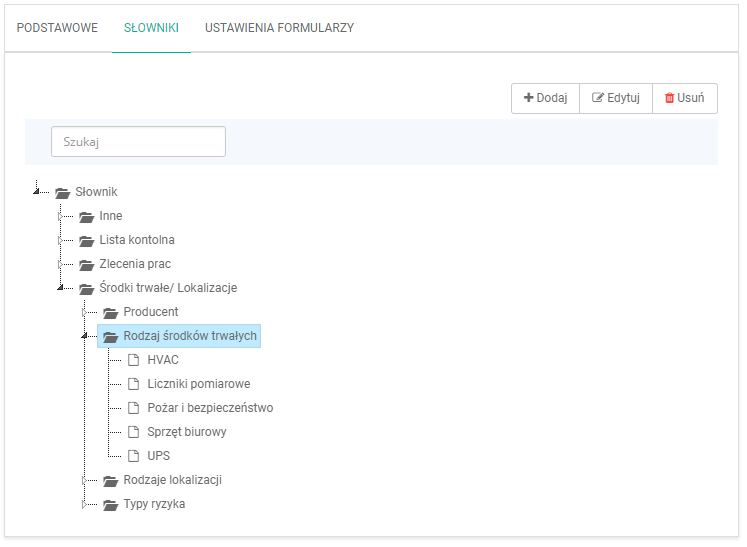
Task: Click the Zlecenia prac folder icon
Action: 87,264
